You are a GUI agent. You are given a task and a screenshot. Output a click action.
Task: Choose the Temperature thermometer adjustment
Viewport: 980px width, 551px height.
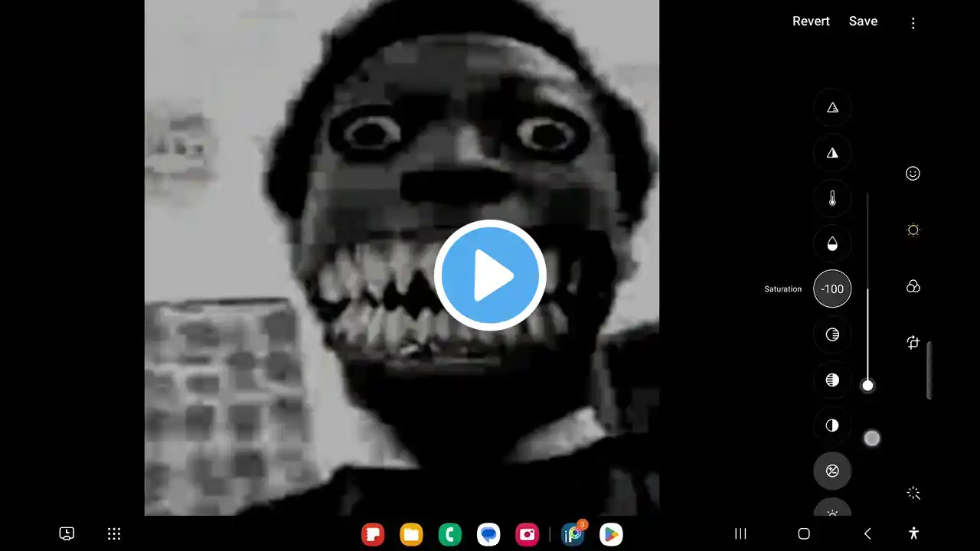[832, 198]
